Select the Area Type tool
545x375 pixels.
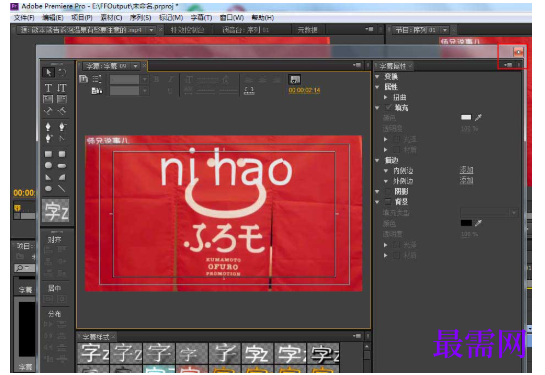48,99
